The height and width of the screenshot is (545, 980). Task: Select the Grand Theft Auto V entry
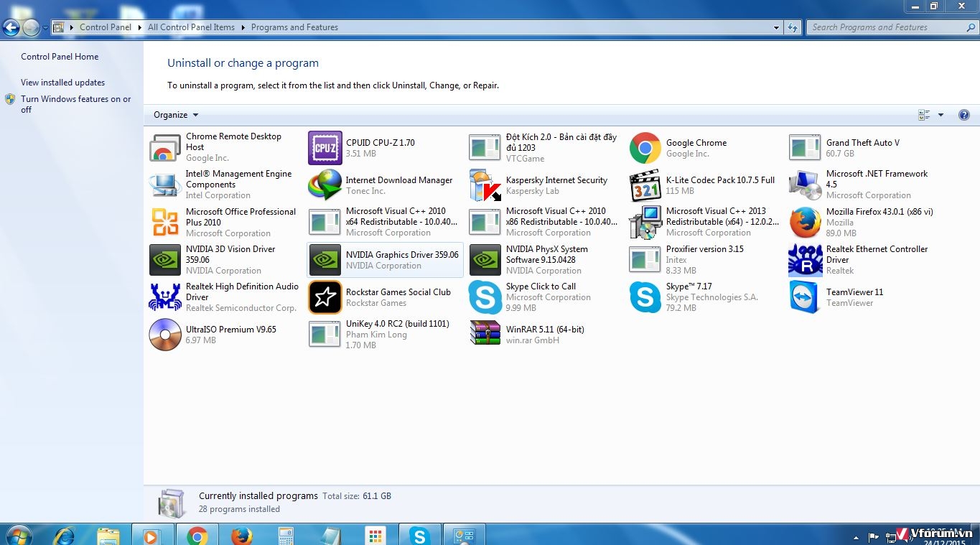pyautogui.click(x=867, y=148)
